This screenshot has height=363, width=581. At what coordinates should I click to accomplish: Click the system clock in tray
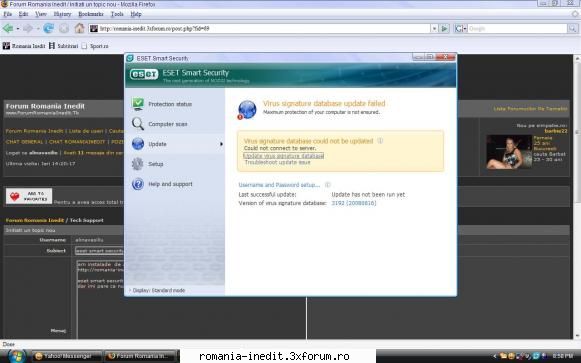(x=562, y=356)
